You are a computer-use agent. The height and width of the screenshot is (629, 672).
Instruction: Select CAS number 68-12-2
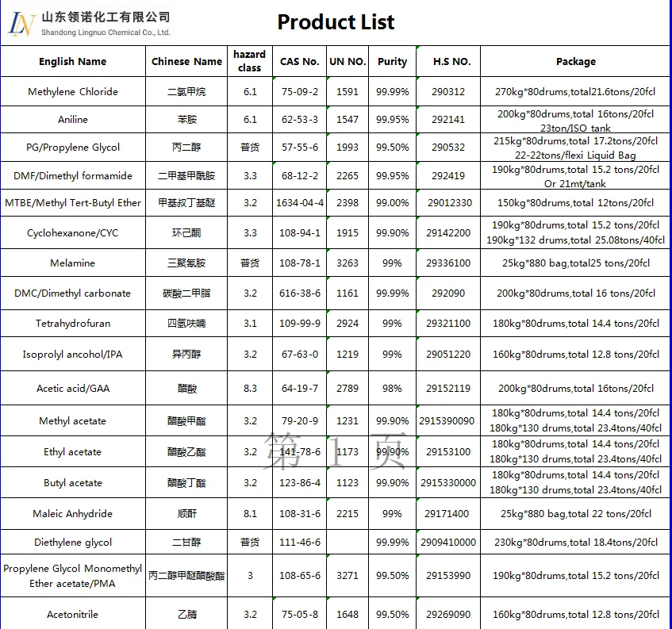(x=300, y=175)
